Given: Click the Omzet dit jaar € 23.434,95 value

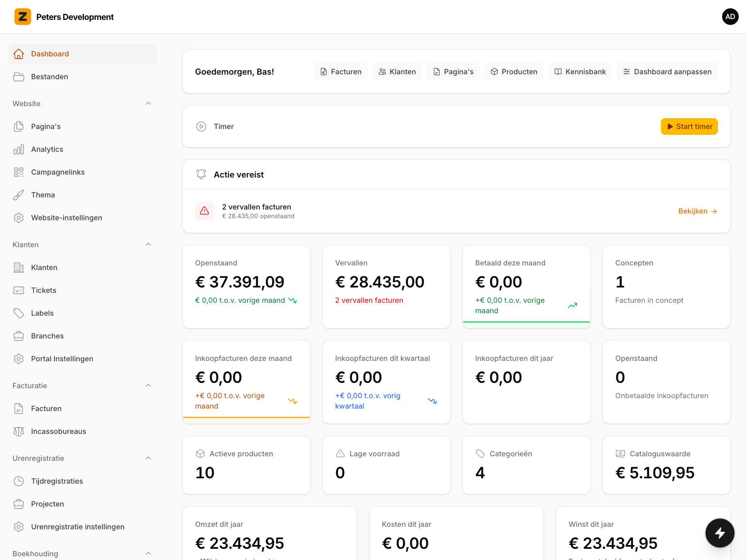Looking at the screenshot, I should pyautogui.click(x=239, y=543).
